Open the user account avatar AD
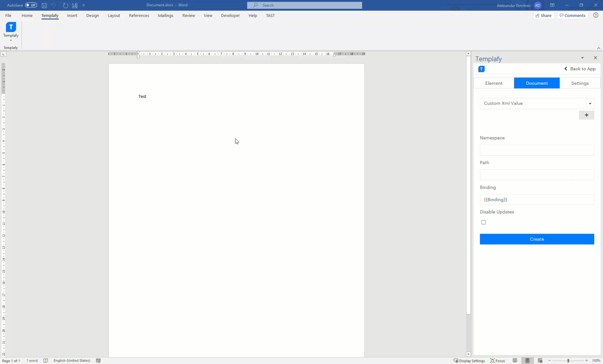Viewport: 603px width, 364px height. [537, 5]
